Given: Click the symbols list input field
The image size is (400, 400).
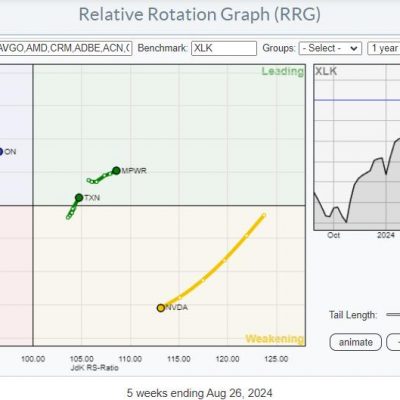Looking at the screenshot, I should click(66, 48).
